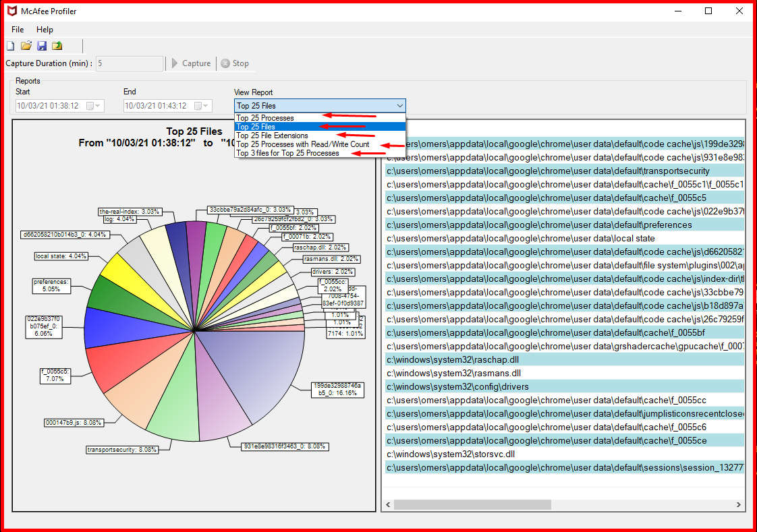Image resolution: width=757 pixels, height=532 pixels.
Task: Select the default\cache\f_0055bf list row
Action: point(564,333)
